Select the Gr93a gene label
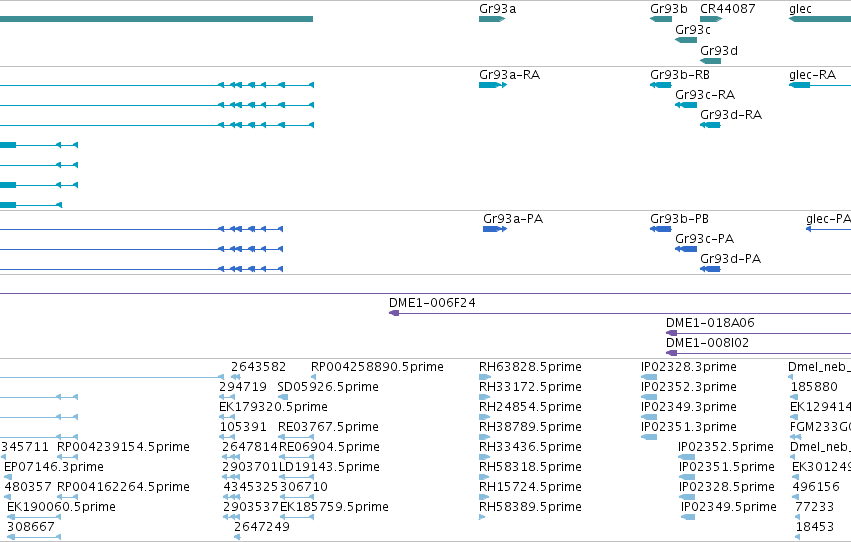 (497, 9)
